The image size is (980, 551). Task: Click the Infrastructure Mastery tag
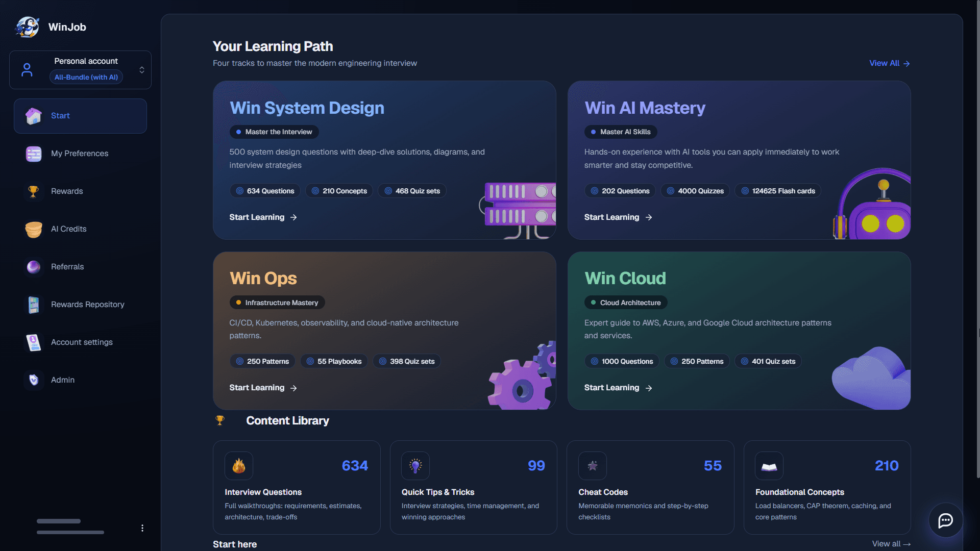277,303
